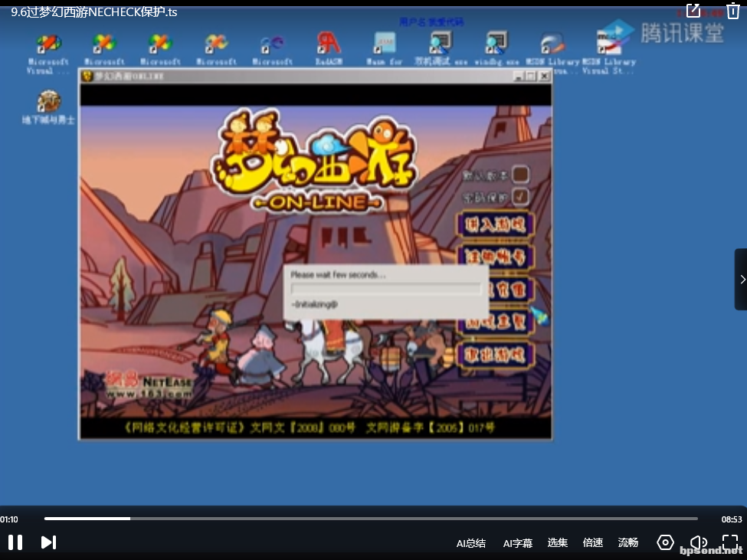Pause the video playback
Image resolution: width=747 pixels, height=560 pixels.
(15, 542)
